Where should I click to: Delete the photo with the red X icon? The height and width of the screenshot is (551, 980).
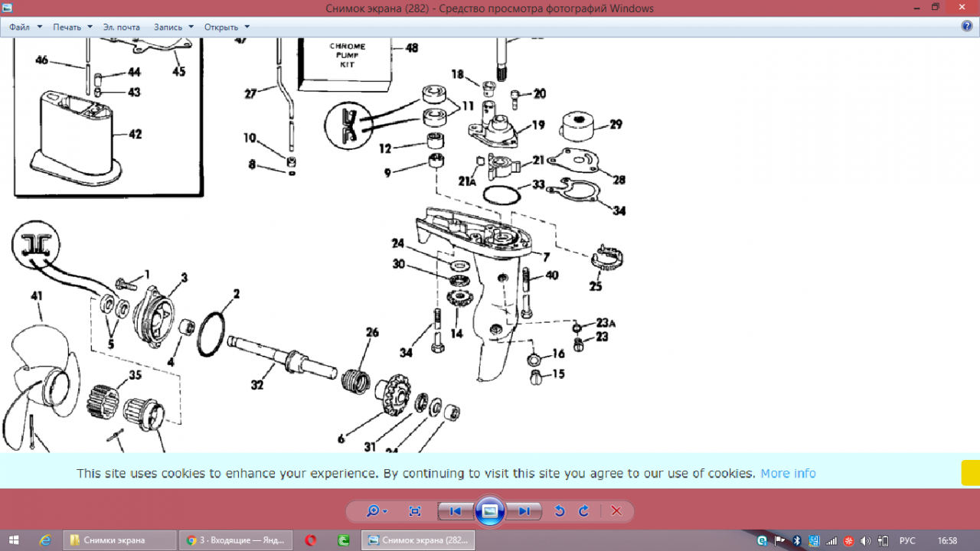tap(616, 511)
